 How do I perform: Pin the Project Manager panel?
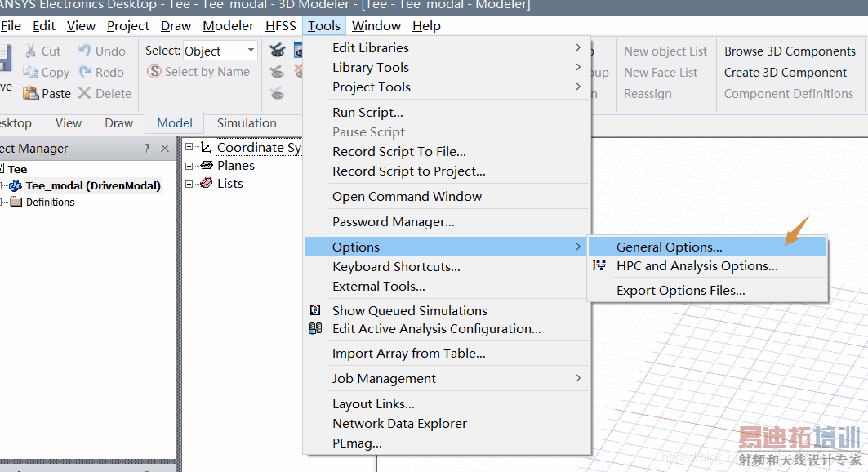(147, 149)
